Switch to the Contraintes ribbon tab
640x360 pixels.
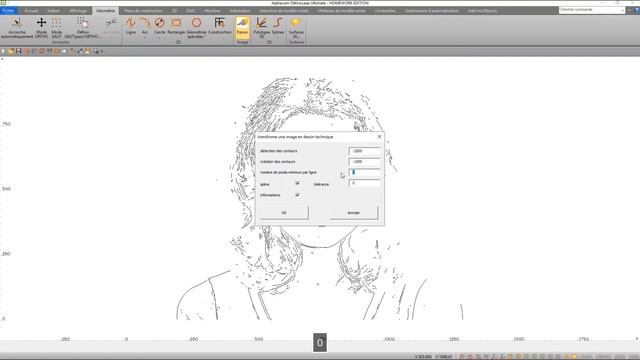[385, 11]
